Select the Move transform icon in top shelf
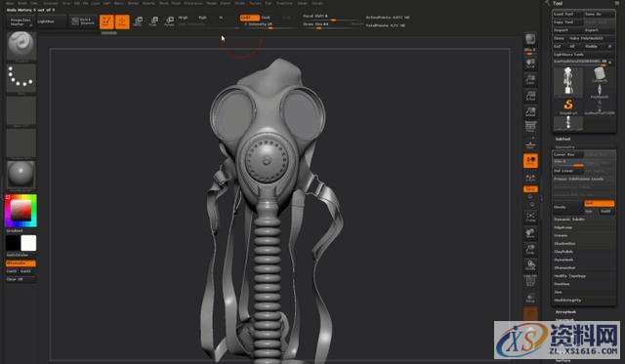625x364 pixels. pyautogui.click(x=138, y=21)
